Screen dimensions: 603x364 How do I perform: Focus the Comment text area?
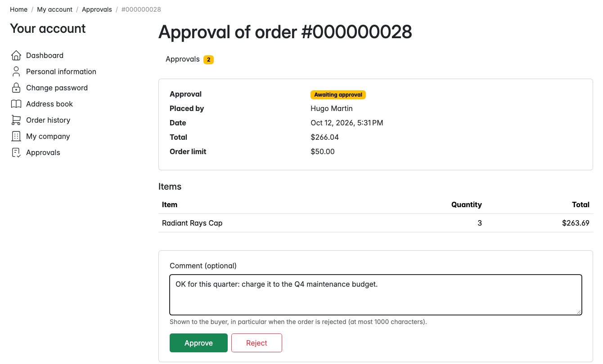[376, 295]
